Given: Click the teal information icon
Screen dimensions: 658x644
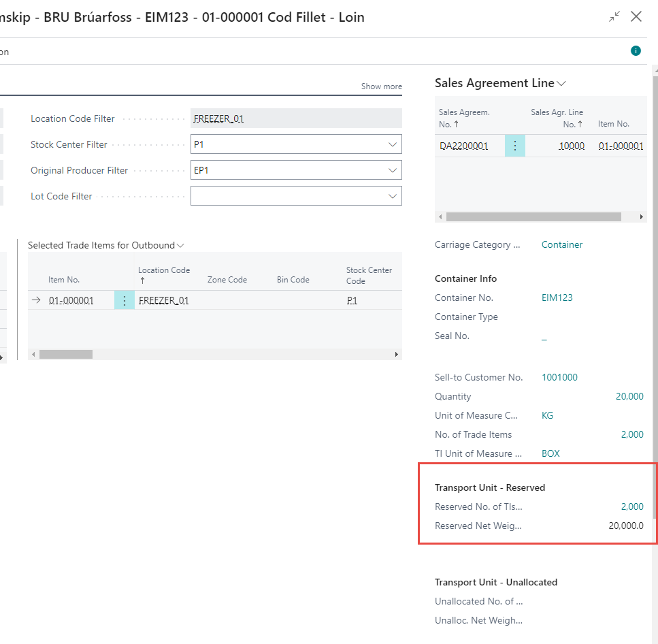Looking at the screenshot, I should [x=636, y=51].
